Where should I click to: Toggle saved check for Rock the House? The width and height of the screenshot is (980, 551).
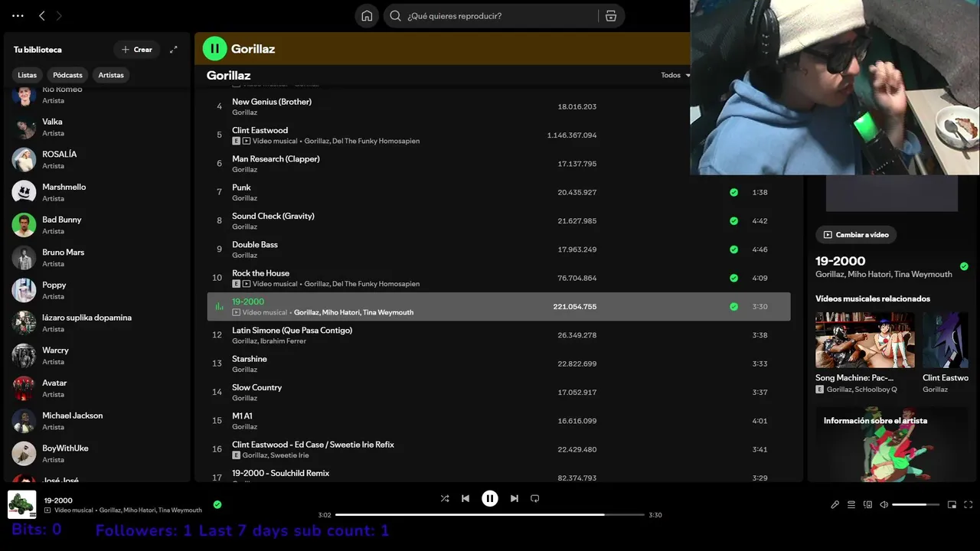733,278
